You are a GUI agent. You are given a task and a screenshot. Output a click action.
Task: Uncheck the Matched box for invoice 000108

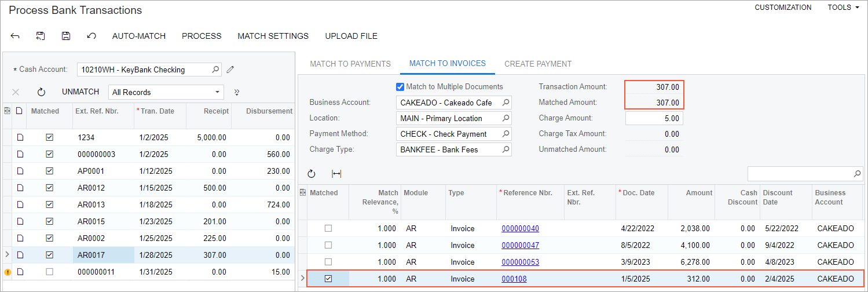coord(328,279)
